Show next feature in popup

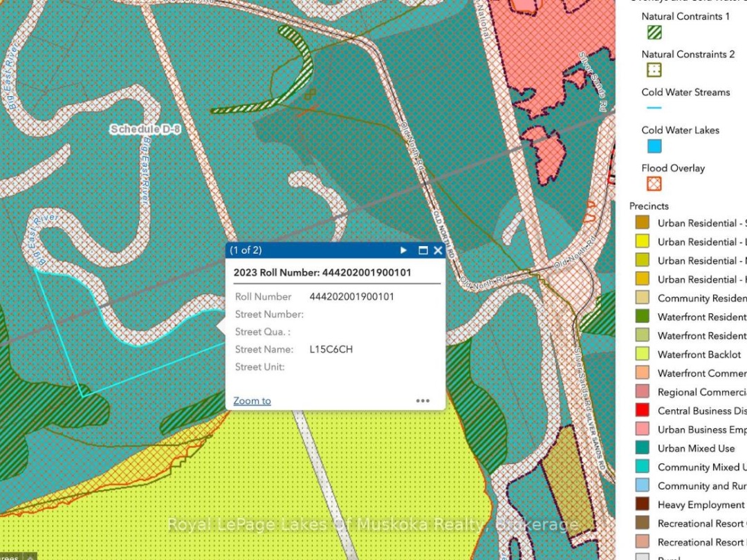tap(404, 250)
